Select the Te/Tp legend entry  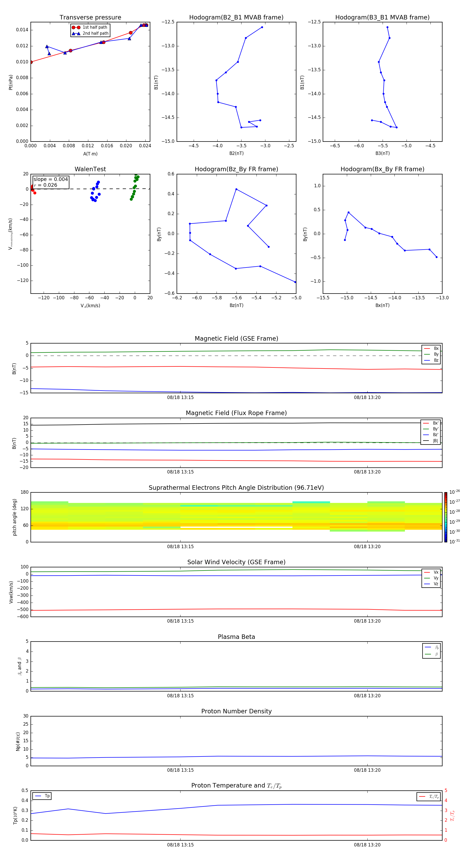[429, 797]
